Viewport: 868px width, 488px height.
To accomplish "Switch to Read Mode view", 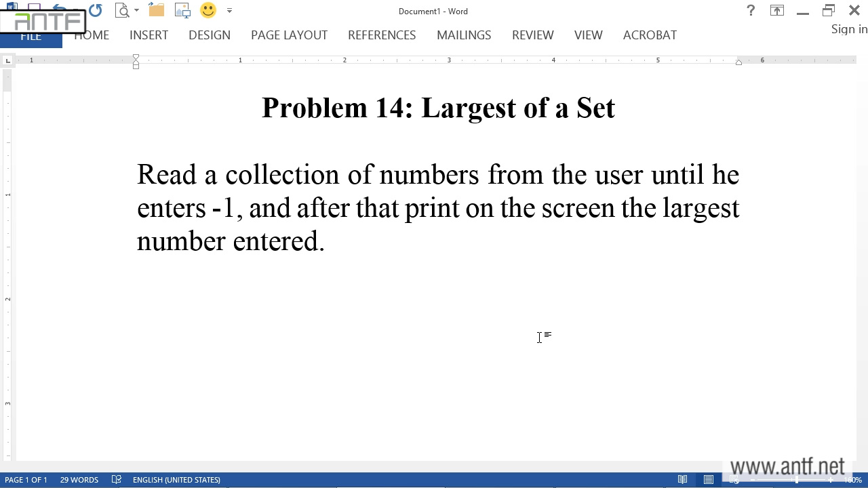I will (x=683, y=480).
